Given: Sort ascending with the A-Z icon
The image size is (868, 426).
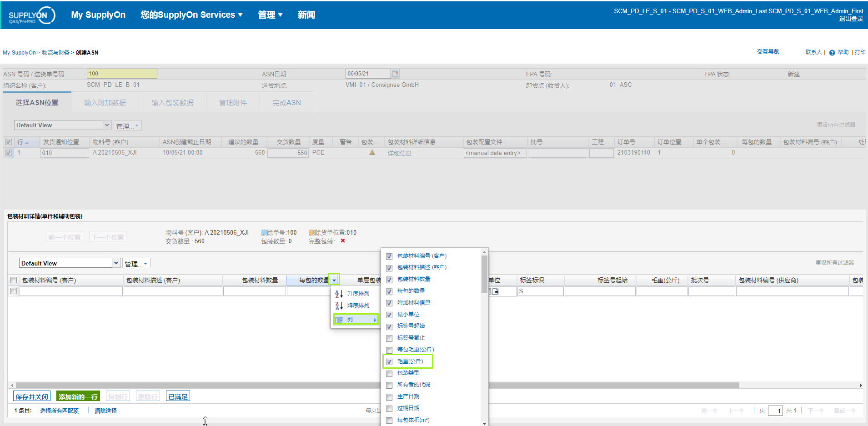Looking at the screenshot, I should coord(339,294).
